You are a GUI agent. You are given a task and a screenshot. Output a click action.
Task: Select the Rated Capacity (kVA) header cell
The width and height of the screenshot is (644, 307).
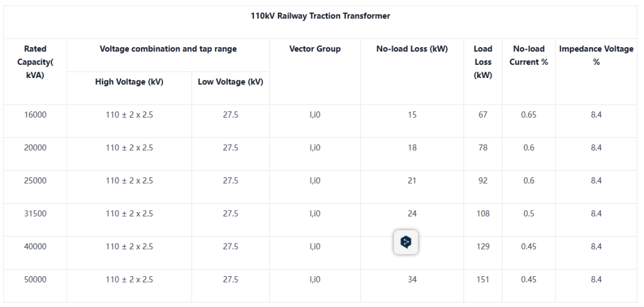tap(35, 62)
